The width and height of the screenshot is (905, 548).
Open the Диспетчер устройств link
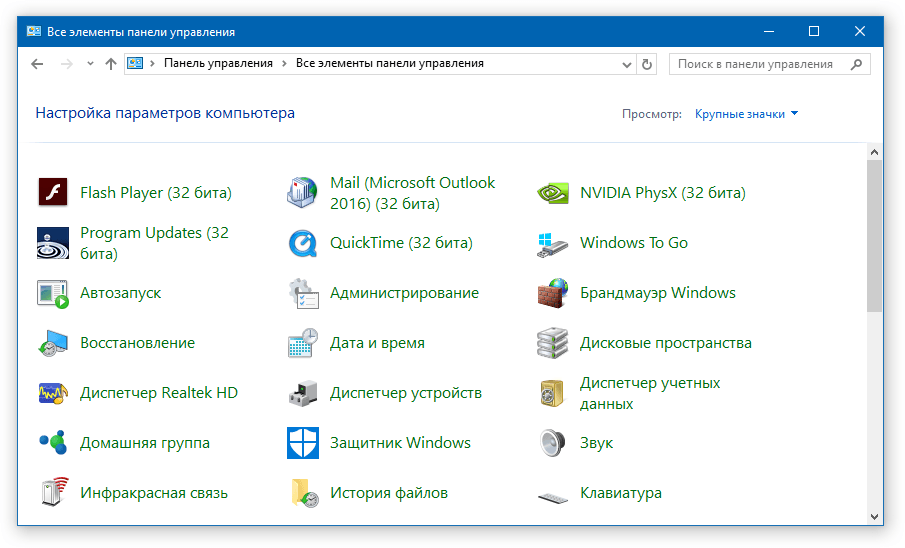click(x=405, y=393)
